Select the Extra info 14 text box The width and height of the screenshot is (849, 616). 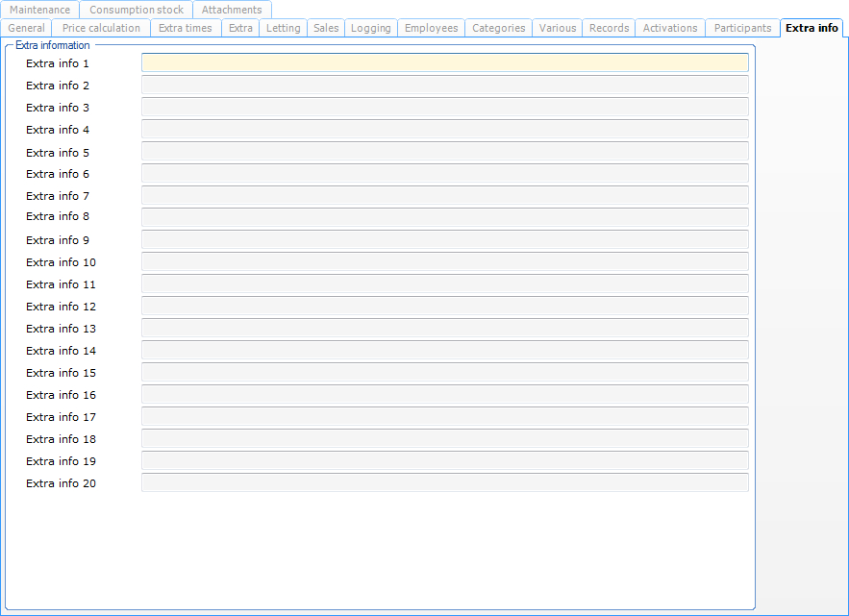pyautogui.click(x=444, y=351)
